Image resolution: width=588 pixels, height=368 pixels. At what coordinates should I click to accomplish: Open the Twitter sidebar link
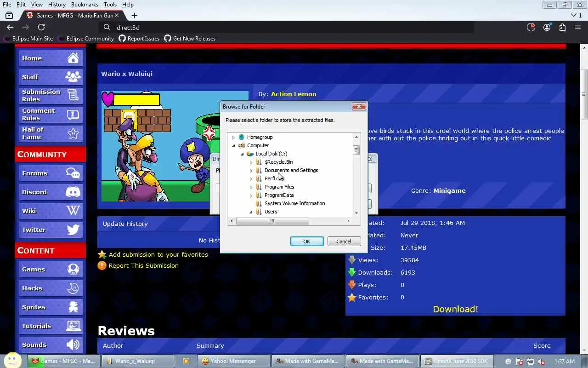click(51, 230)
